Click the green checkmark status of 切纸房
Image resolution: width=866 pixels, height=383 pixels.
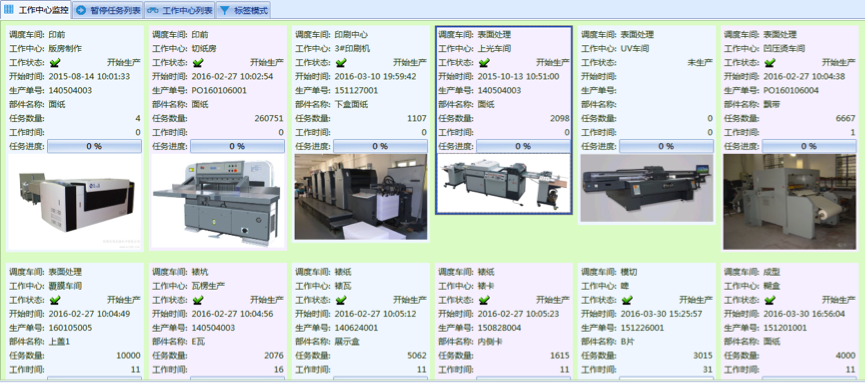198,62
